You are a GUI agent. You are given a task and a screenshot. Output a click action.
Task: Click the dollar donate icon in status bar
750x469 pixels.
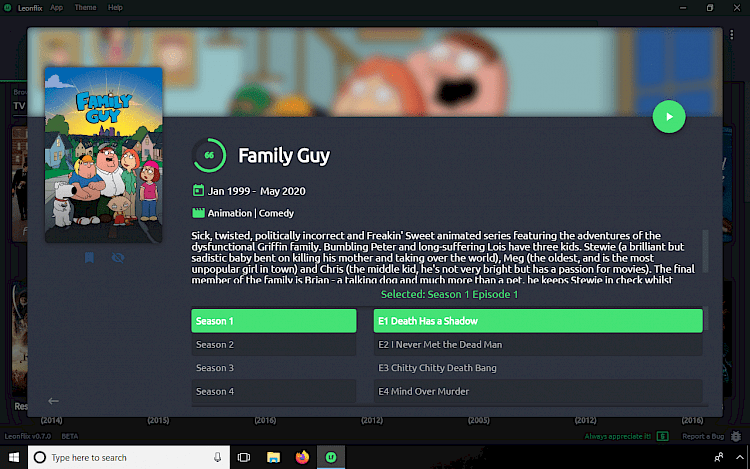tap(662, 436)
